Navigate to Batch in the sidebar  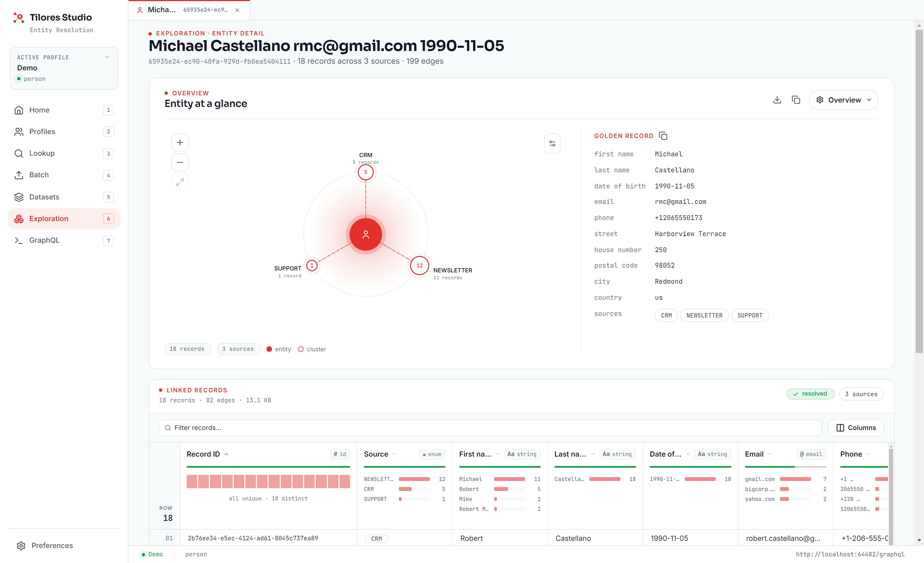pos(64,175)
